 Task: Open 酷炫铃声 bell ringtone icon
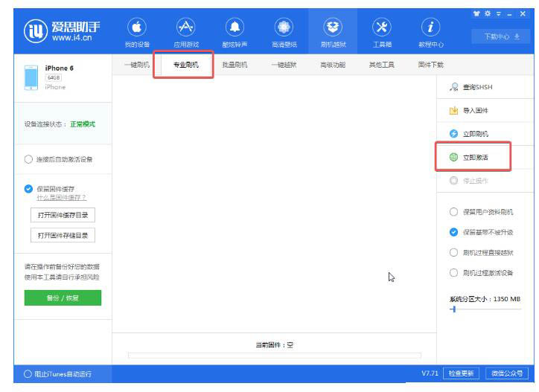(x=235, y=27)
